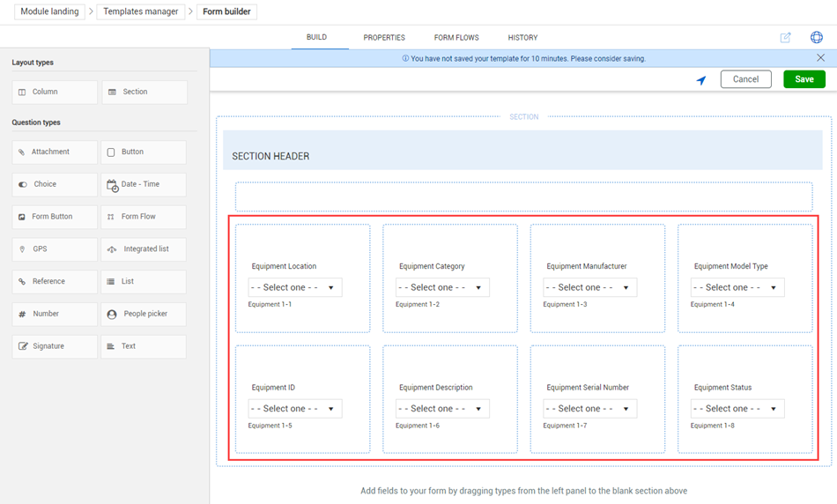Click the blue navigation arrow icon

coord(701,80)
